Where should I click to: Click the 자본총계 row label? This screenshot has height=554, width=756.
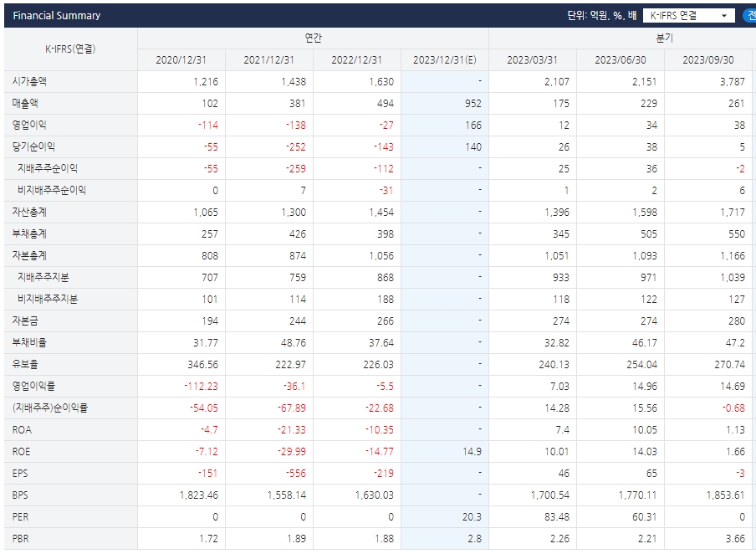pyautogui.click(x=29, y=255)
